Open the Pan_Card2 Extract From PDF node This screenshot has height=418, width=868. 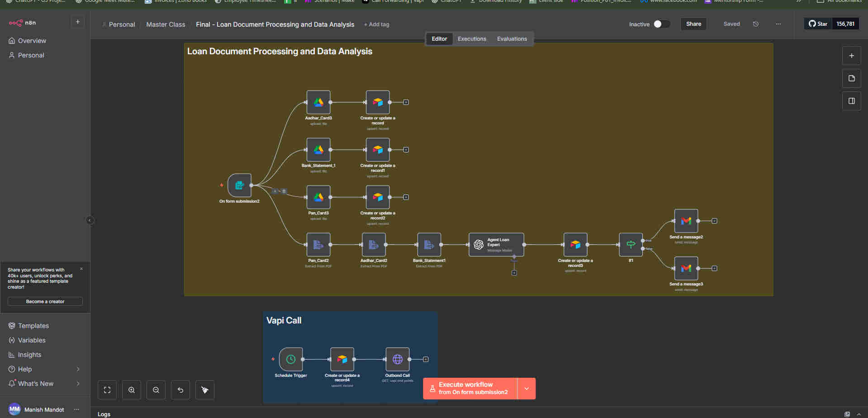pyautogui.click(x=318, y=245)
